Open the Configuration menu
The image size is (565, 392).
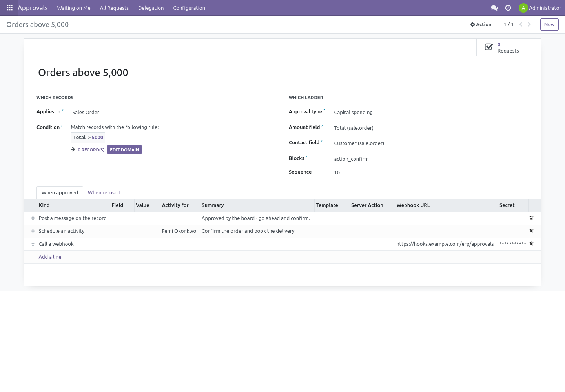point(189,8)
